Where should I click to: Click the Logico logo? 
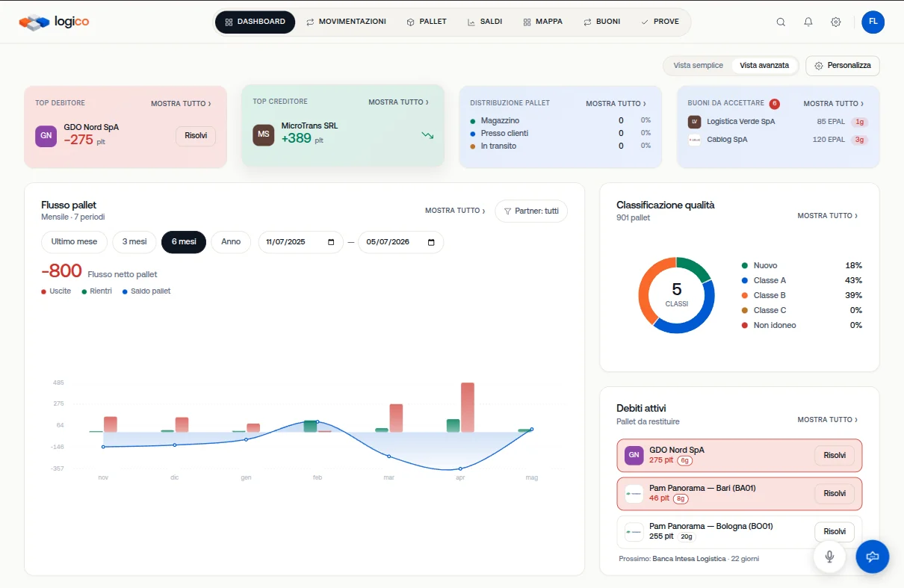pyautogui.click(x=54, y=22)
